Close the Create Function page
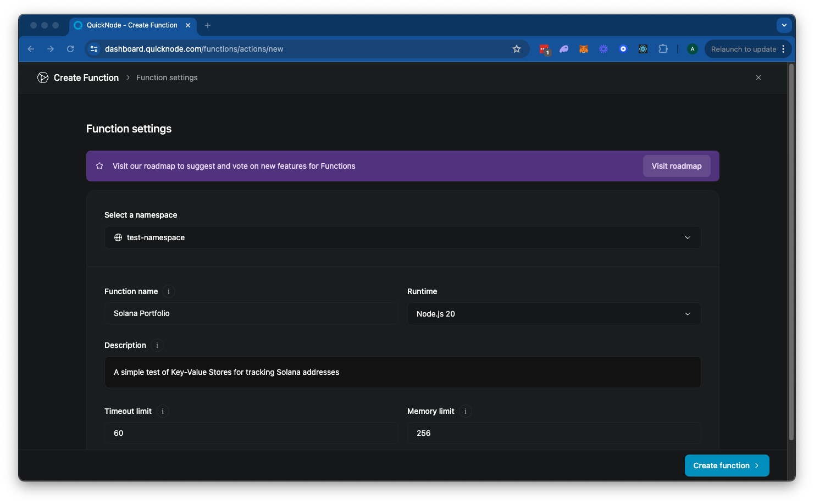This screenshot has width=814, height=504. (x=758, y=77)
